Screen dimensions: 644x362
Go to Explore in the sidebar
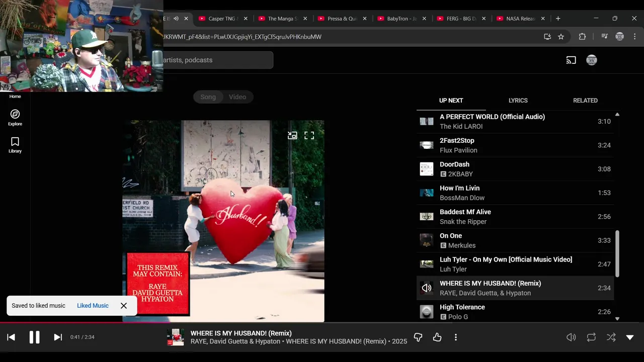coord(15,118)
